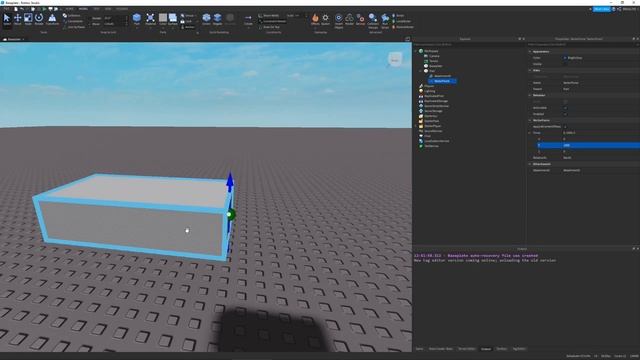
Task: Open the FILE menu
Action: (6, 9)
